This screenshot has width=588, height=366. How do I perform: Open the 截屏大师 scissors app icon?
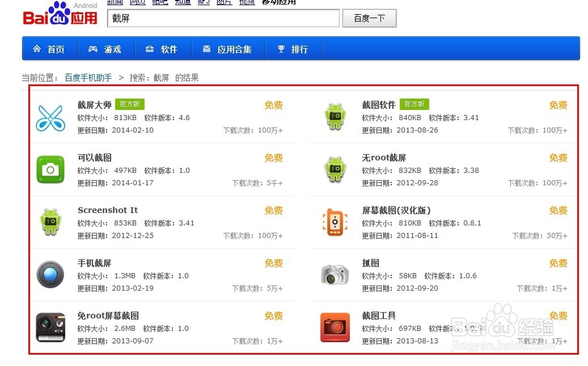(x=51, y=118)
